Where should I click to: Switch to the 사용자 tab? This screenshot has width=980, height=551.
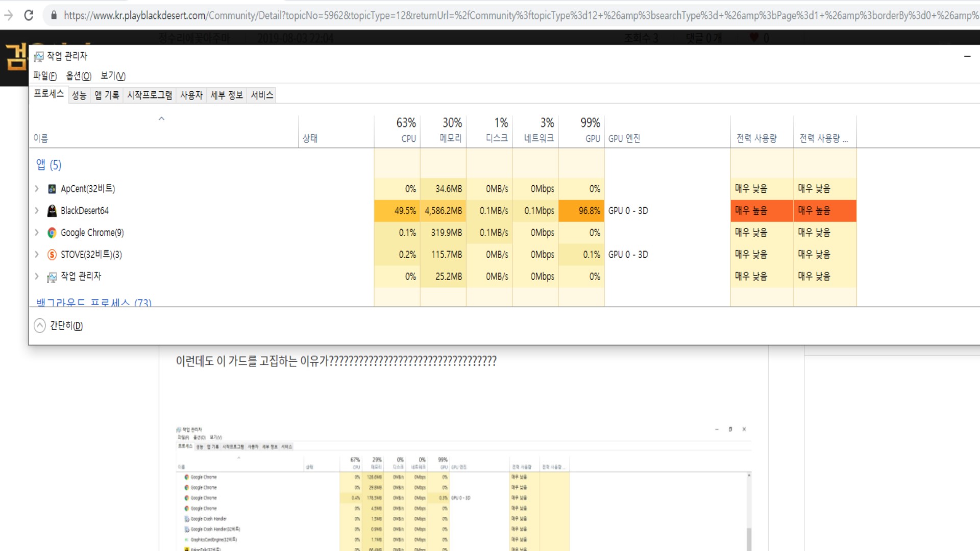pos(191,95)
